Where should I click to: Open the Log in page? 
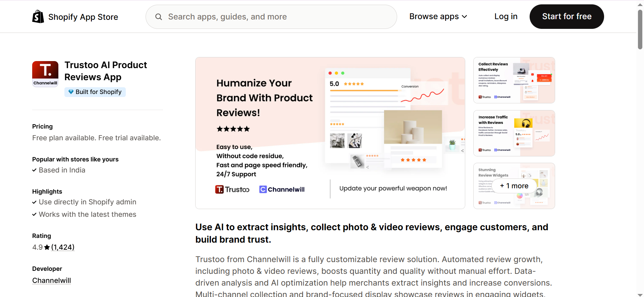pos(505,16)
